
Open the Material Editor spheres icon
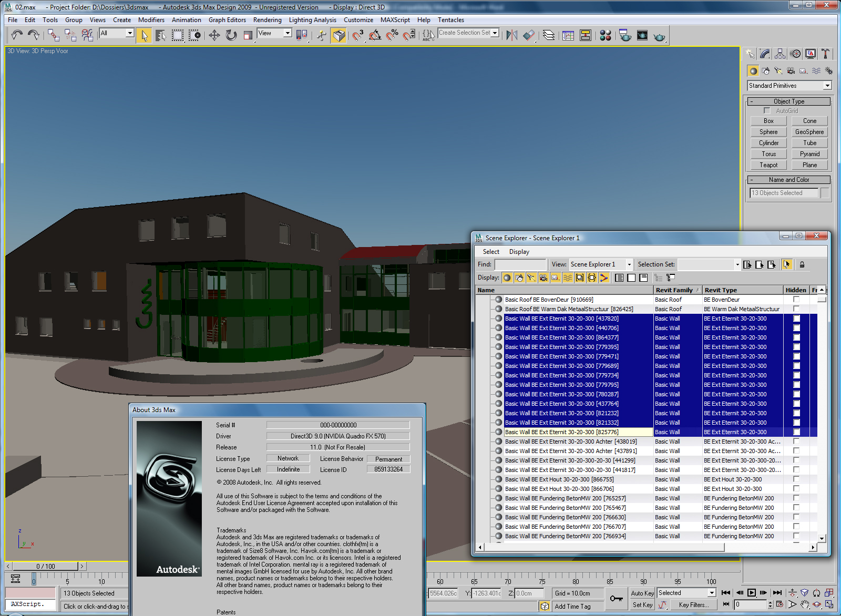click(606, 35)
